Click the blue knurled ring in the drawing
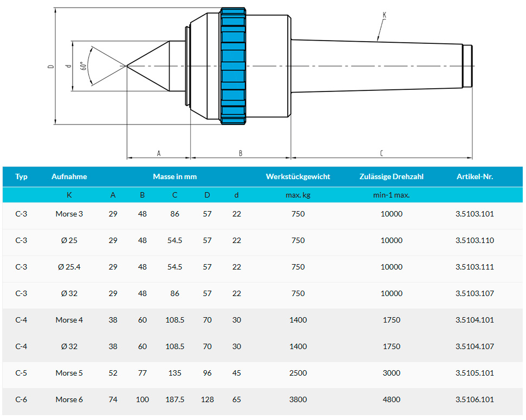Screen dimensions: 526x420 point(233,66)
